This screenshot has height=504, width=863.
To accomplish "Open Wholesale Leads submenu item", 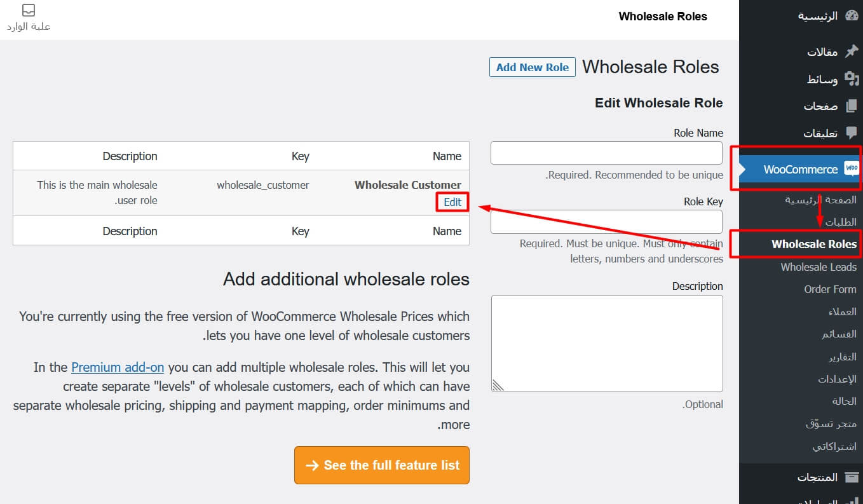I will [819, 267].
